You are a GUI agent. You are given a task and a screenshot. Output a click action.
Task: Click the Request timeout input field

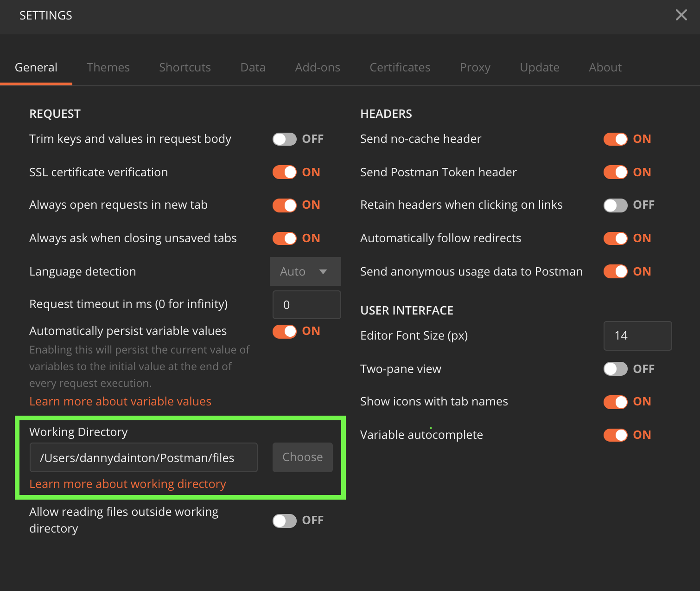[x=307, y=305]
